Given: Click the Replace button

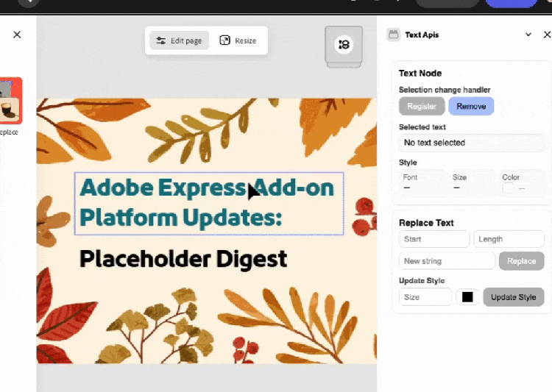Looking at the screenshot, I should click(521, 261).
